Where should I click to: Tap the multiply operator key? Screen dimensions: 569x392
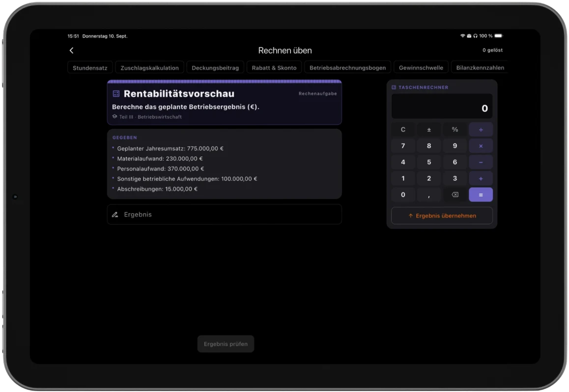pyautogui.click(x=481, y=146)
